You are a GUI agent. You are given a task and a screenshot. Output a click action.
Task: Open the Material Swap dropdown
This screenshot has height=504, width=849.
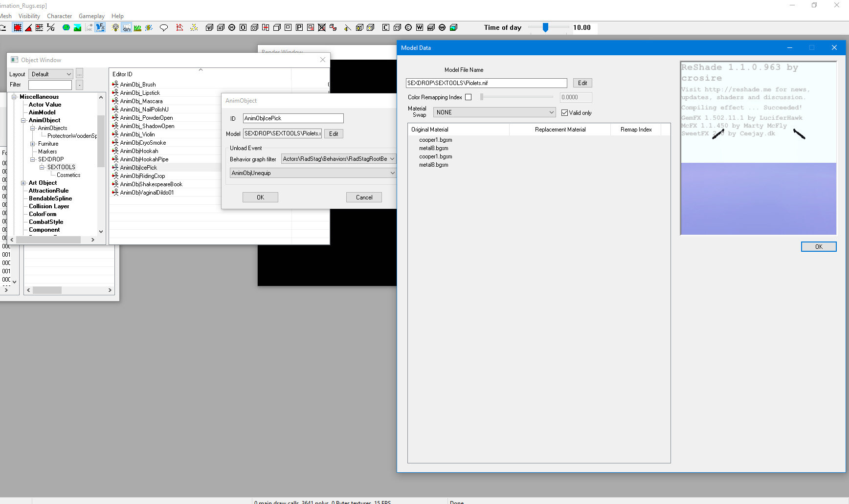click(494, 112)
